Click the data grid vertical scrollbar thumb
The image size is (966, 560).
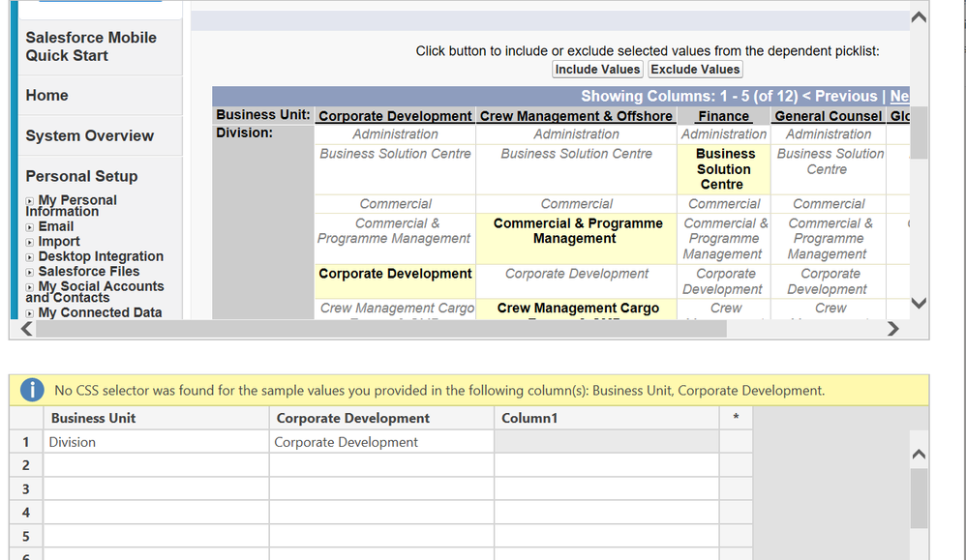[919, 498]
